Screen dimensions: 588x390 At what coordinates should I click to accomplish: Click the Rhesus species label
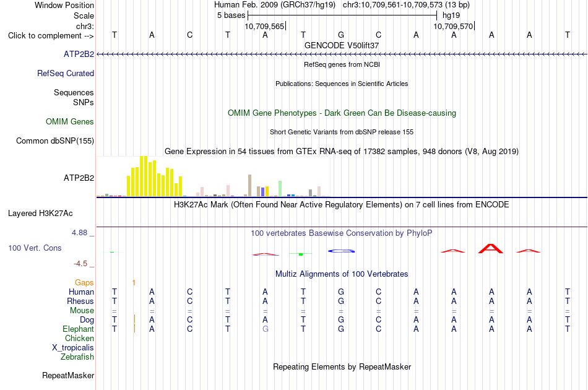click(80, 301)
